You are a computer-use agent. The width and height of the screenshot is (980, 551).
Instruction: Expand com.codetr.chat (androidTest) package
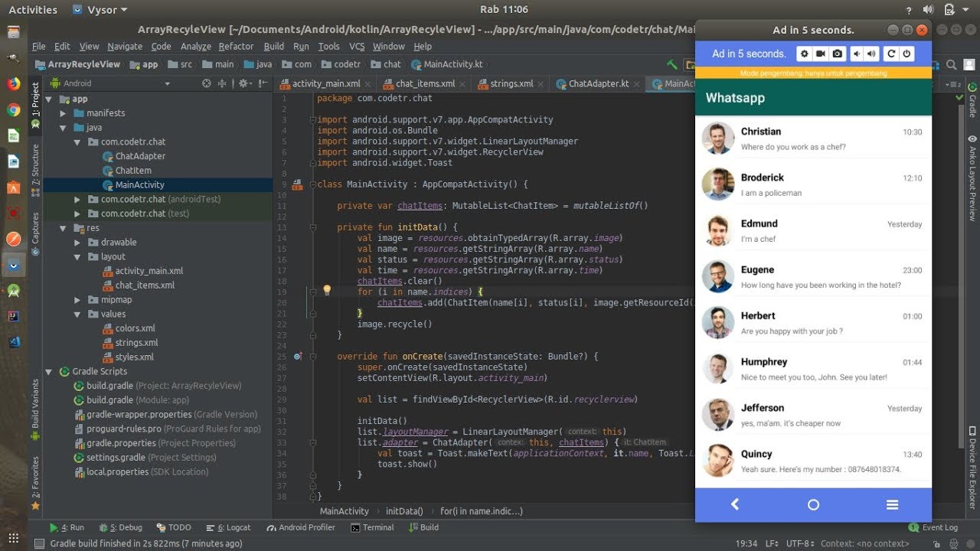pyautogui.click(x=77, y=199)
